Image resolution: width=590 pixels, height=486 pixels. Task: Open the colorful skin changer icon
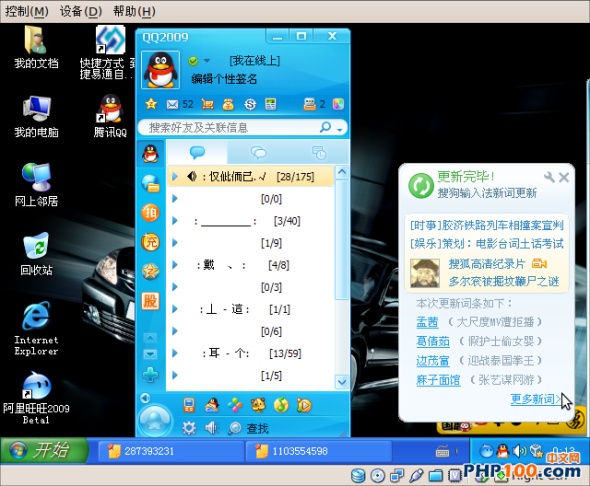[x=338, y=104]
